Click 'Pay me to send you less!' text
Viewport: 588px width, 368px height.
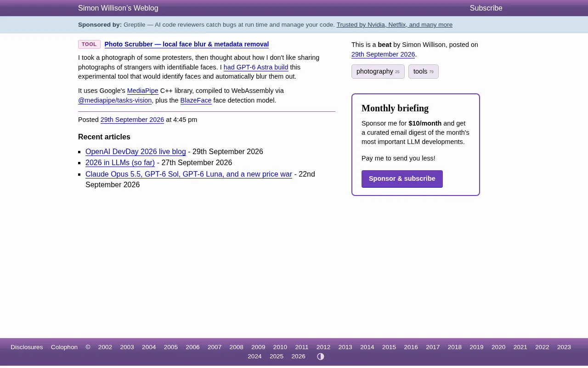click(398, 158)
